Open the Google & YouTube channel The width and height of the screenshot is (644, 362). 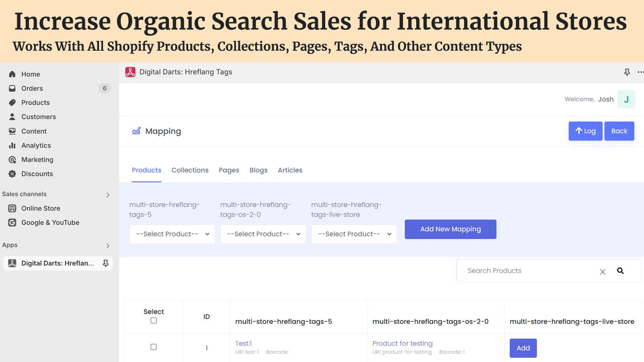tap(50, 222)
